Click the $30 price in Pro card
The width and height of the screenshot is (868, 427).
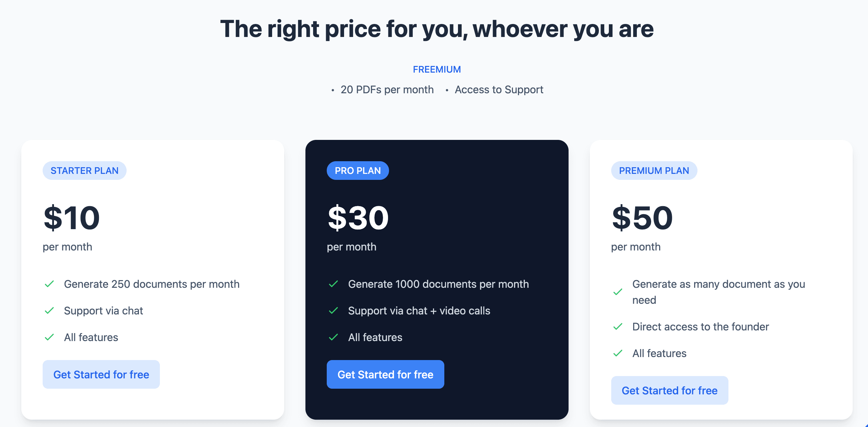coord(358,218)
